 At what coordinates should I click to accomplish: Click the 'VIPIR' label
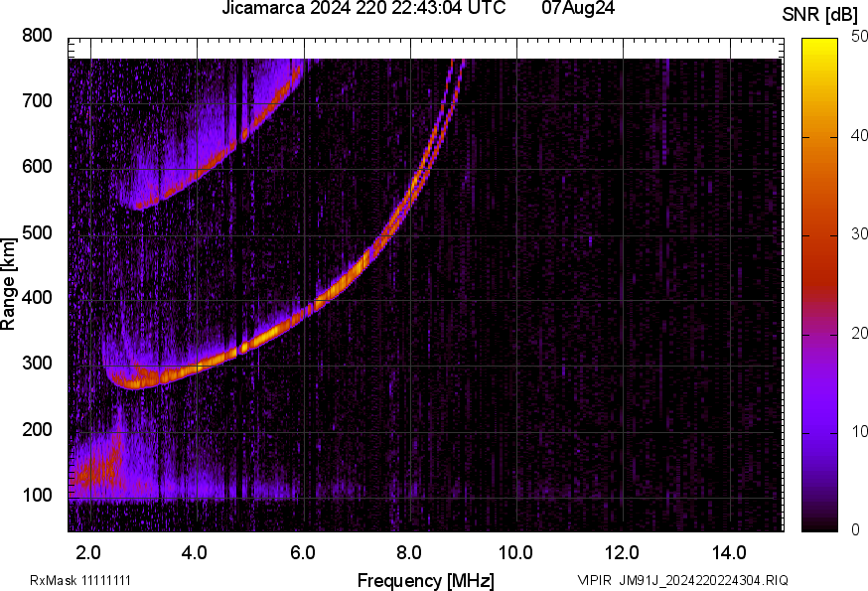pos(595,580)
